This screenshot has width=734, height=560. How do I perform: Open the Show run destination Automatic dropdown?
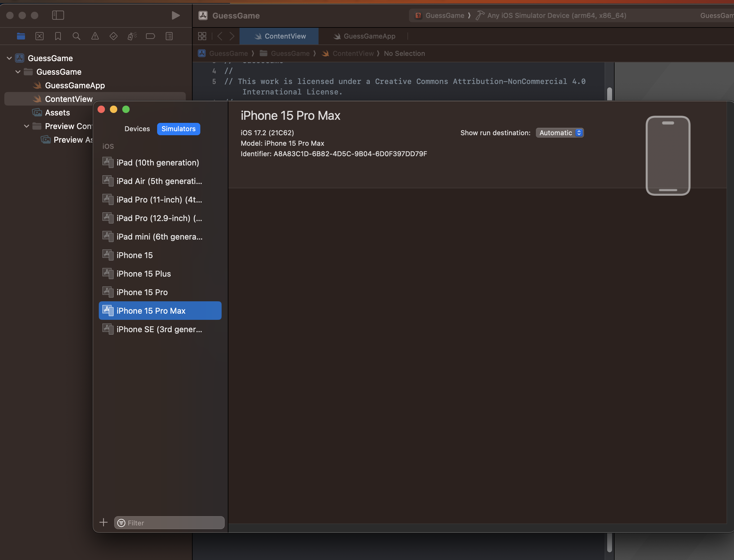pos(560,133)
